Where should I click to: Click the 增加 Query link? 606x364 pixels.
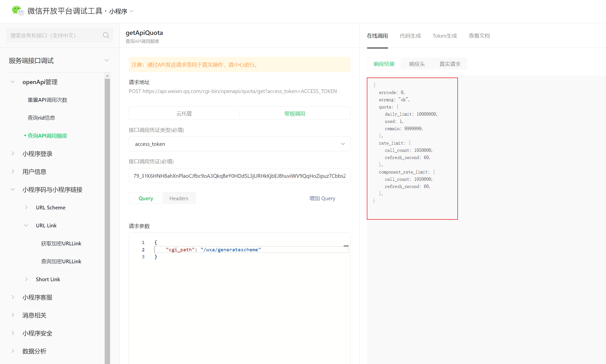click(x=322, y=198)
